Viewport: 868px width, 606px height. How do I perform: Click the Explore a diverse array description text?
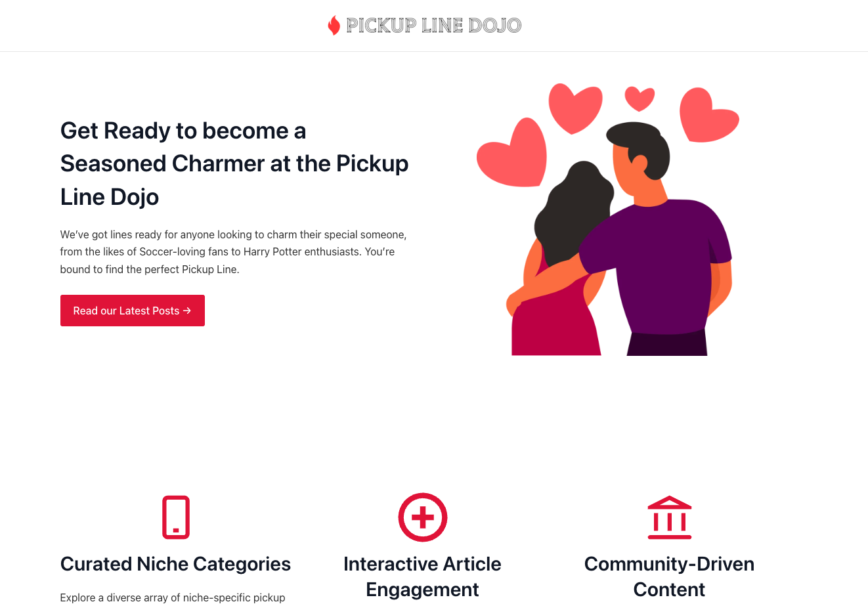[x=173, y=597]
